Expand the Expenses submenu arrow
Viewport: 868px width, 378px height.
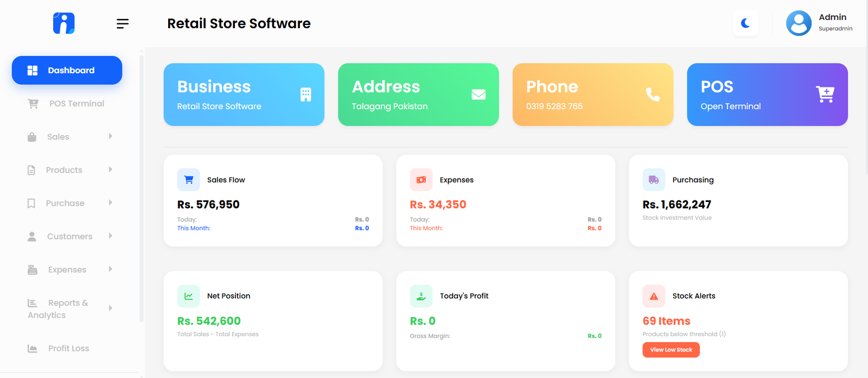(x=110, y=269)
